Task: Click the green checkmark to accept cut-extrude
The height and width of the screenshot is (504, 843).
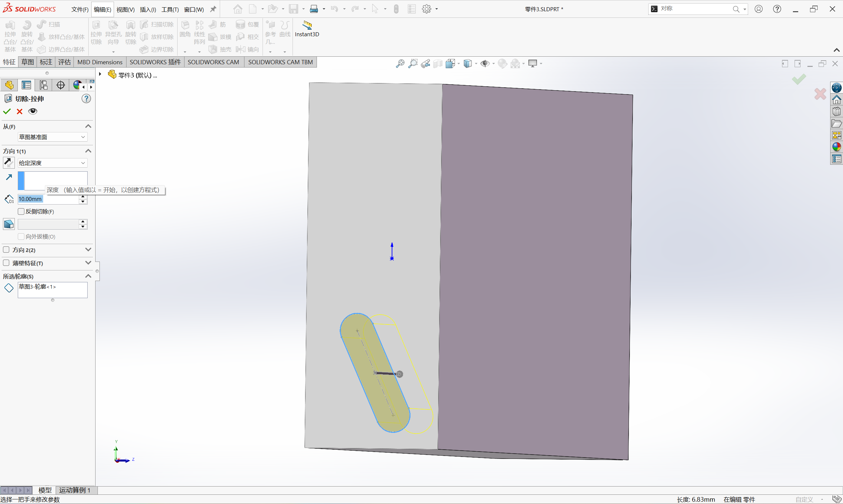Action: pos(7,111)
